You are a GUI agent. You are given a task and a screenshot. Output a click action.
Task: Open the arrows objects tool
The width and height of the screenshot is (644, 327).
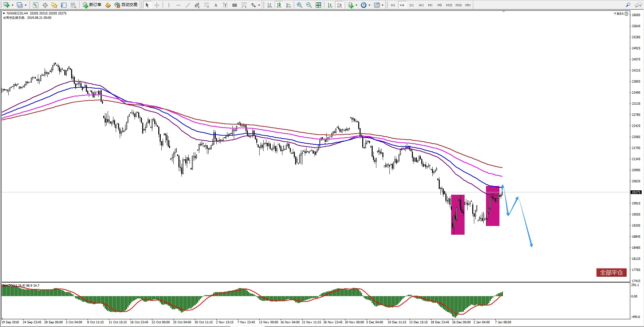(254, 5)
